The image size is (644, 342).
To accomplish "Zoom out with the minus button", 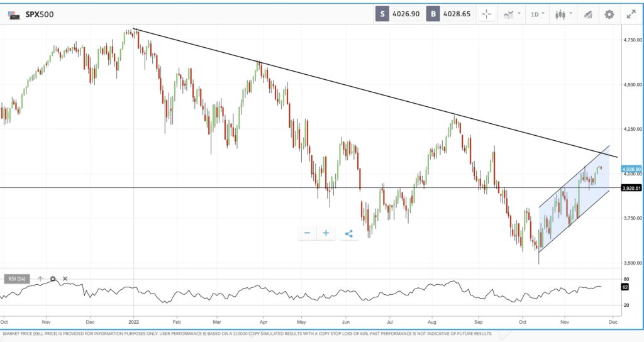I will pyautogui.click(x=308, y=233).
